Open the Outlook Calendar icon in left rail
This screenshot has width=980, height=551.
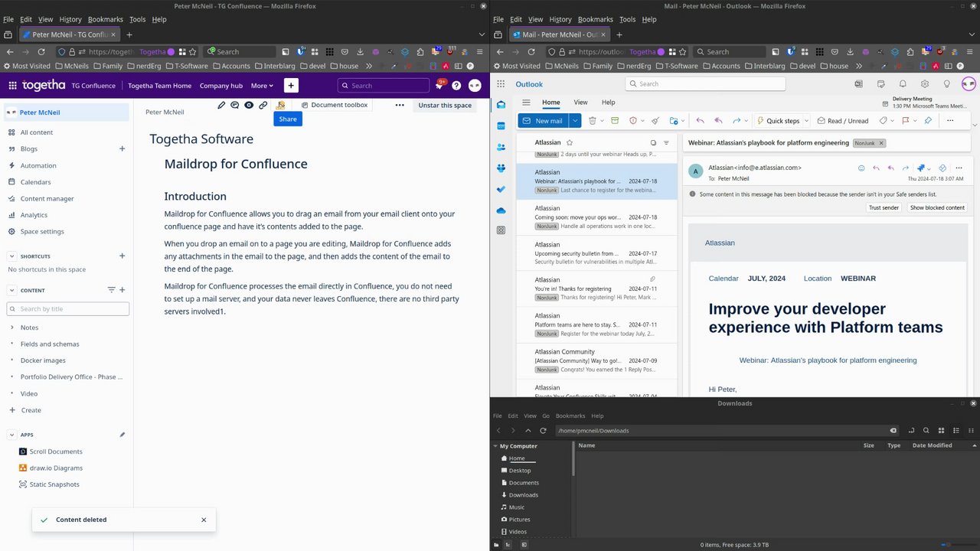[x=501, y=126]
